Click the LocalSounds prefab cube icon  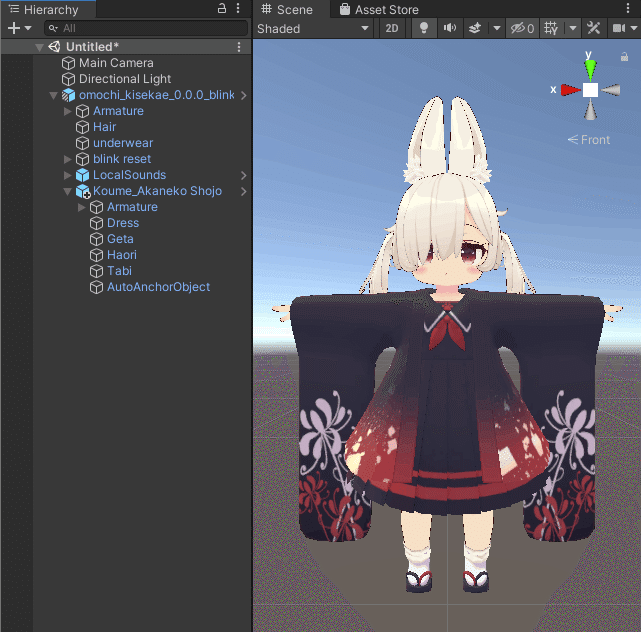pos(83,175)
